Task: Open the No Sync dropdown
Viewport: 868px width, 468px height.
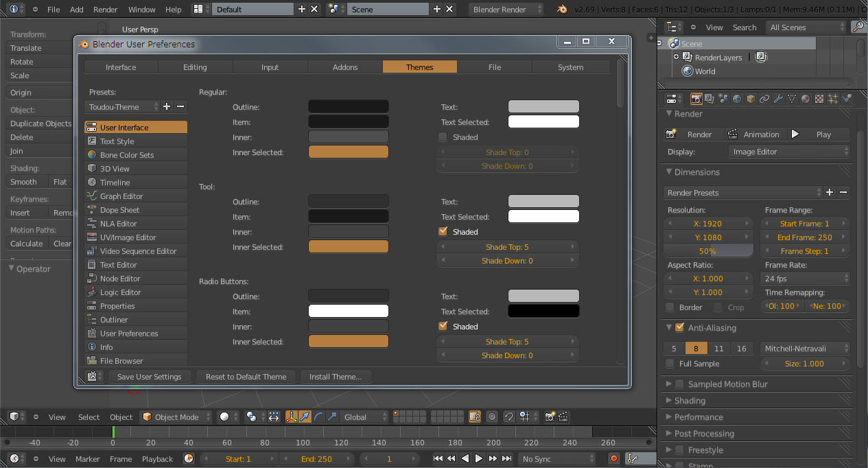Action: pos(557,458)
